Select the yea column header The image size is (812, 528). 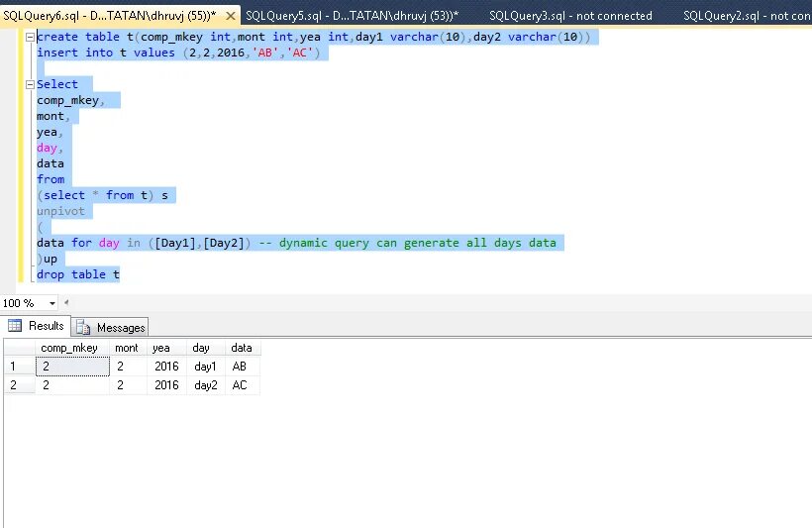click(166, 348)
